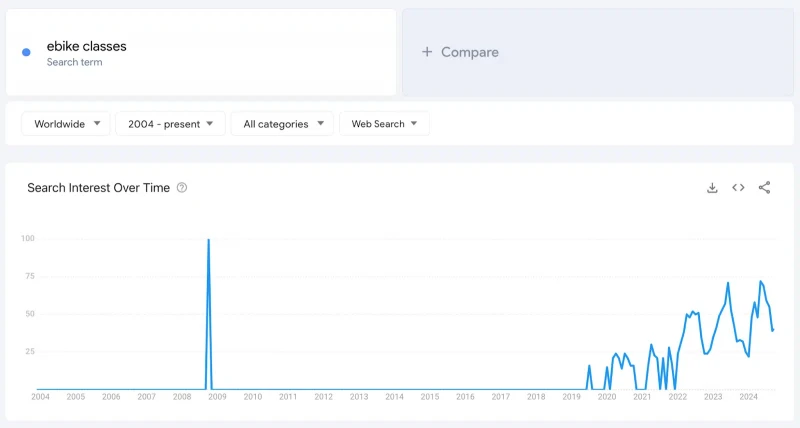Image resolution: width=800 pixels, height=428 pixels.
Task: Download the Search Interest chart data
Action: pos(712,188)
